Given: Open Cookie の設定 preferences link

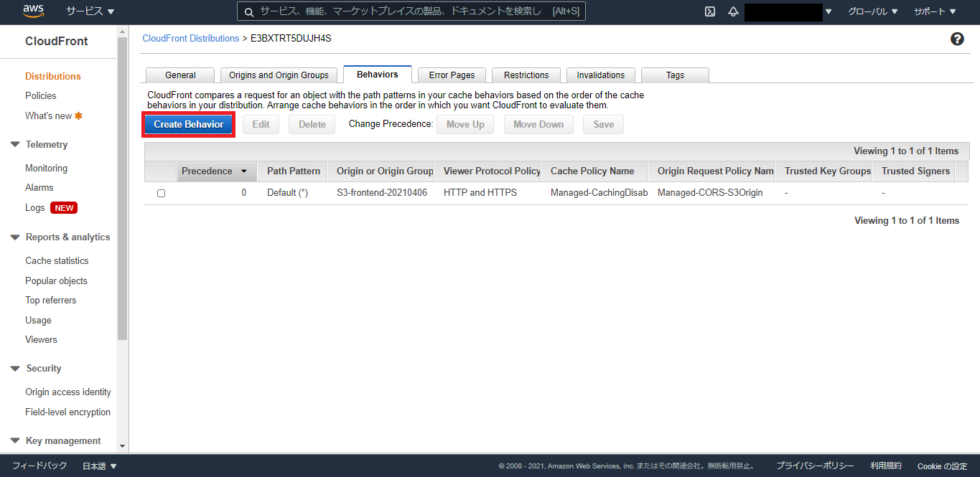Looking at the screenshot, I should point(943,466).
